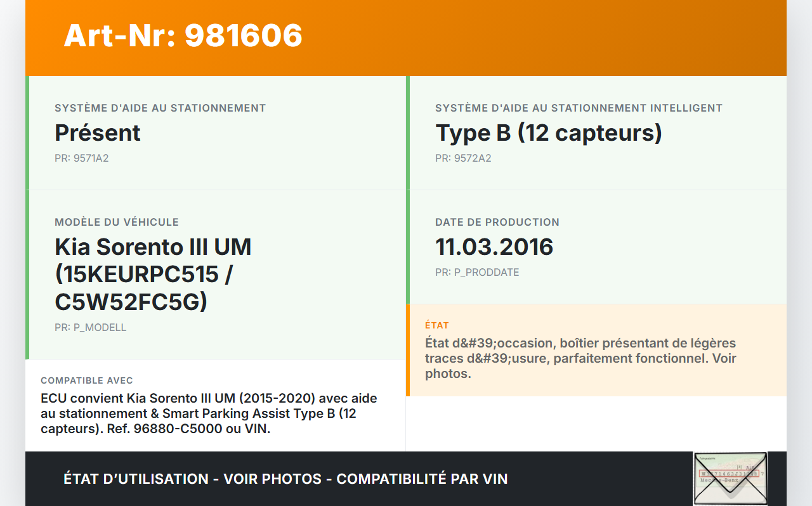This screenshot has width=812, height=506.
Task: Click the 'Type B (12 capteurs)' value
Action: click(x=549, y=133)
